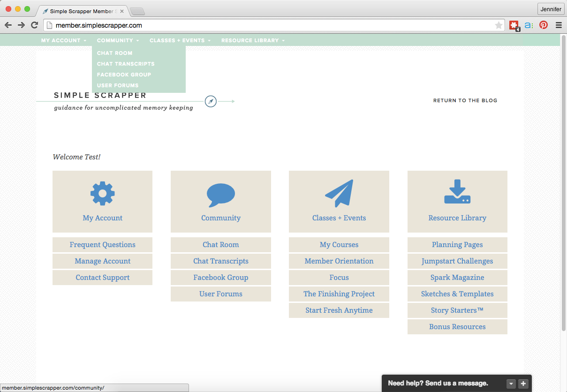This screenshot has width=567, height=392.
Task: Open the Frequent Questions link
Action: coord(102,245)
